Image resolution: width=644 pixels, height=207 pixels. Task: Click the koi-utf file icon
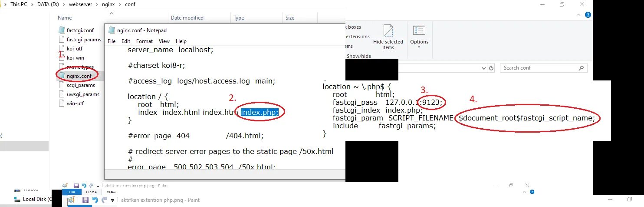(x=62, y=49)
